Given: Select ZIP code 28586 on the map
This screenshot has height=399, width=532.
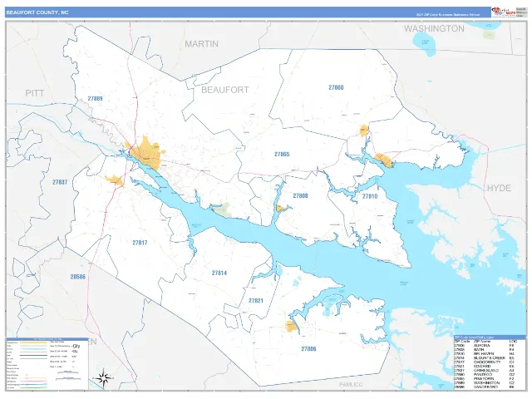Looking at the screenshot, I should click(77, 277).
